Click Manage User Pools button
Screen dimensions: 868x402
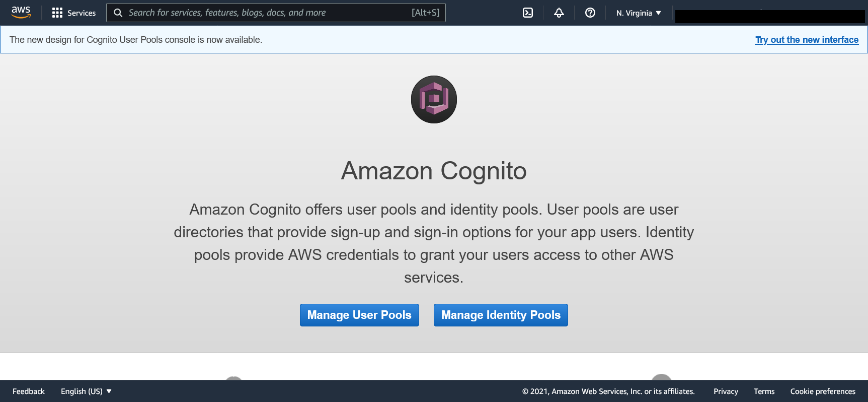pyautogui.click(x=359, y=315)
